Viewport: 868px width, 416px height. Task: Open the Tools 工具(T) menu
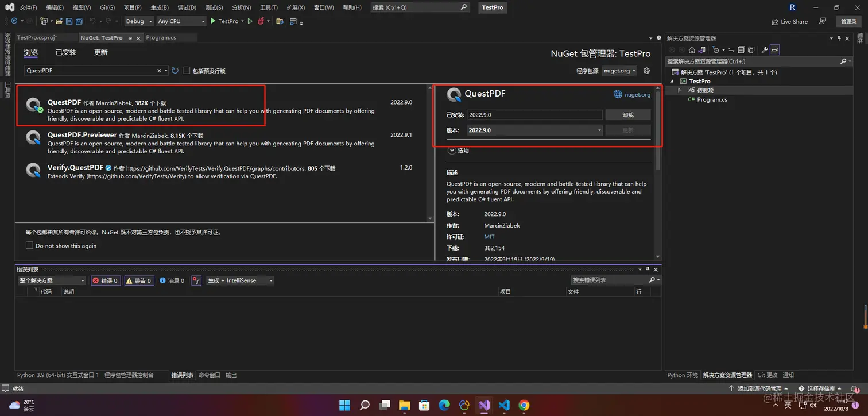269,7
